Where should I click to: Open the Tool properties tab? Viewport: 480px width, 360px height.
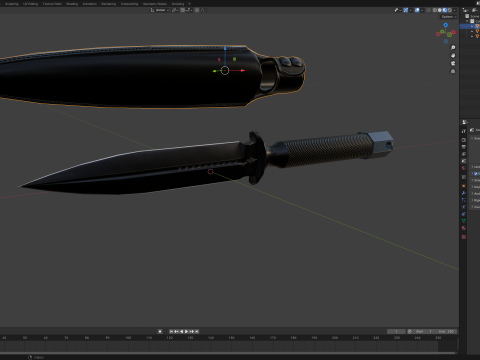point(464,131)
